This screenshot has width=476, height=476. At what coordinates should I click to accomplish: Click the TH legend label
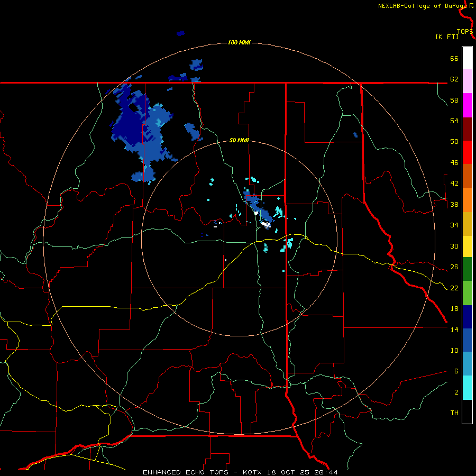click(x=454, y=413)
